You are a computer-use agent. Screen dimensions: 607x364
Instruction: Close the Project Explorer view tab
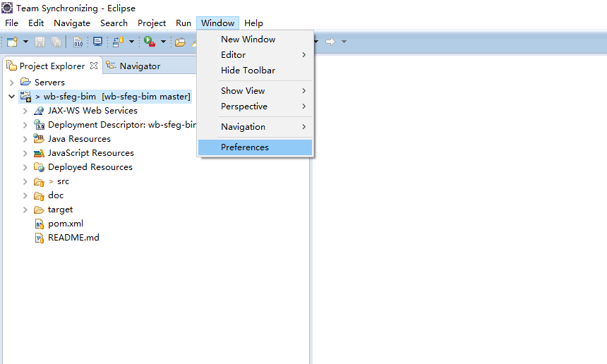click(x=94, y=66)
